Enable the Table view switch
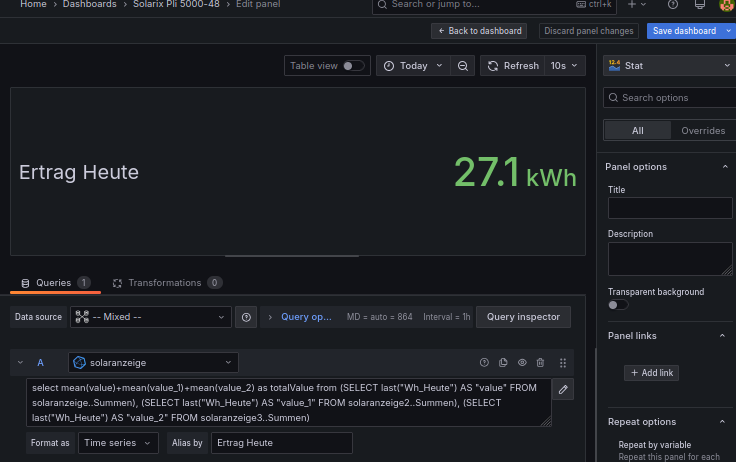736x462 pixels. [353, 66]
